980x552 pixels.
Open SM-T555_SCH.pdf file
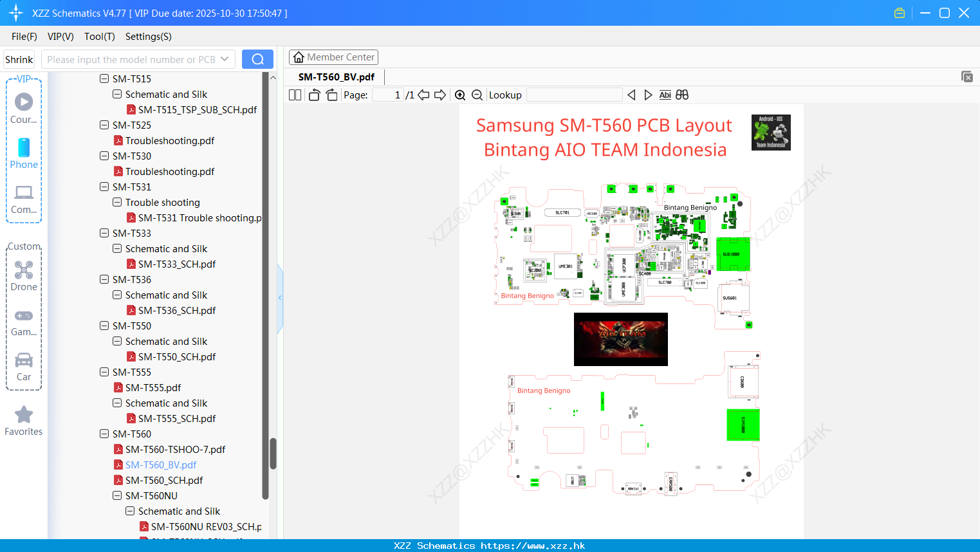click(177, 418)
